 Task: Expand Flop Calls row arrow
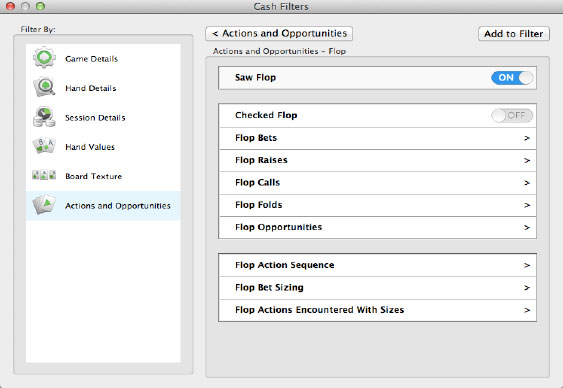tap(527, 183)
